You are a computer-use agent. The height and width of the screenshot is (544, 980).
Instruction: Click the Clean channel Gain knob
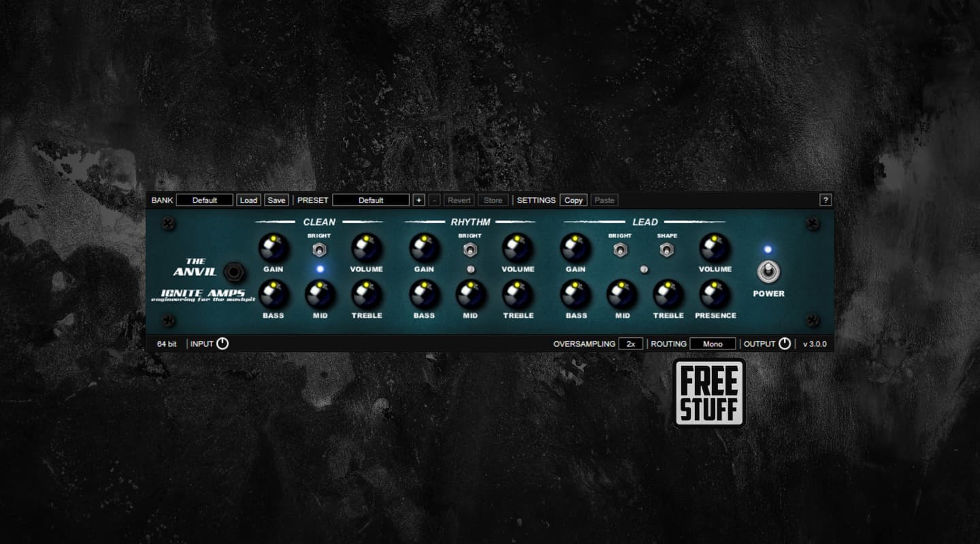(x=273, y=248)
